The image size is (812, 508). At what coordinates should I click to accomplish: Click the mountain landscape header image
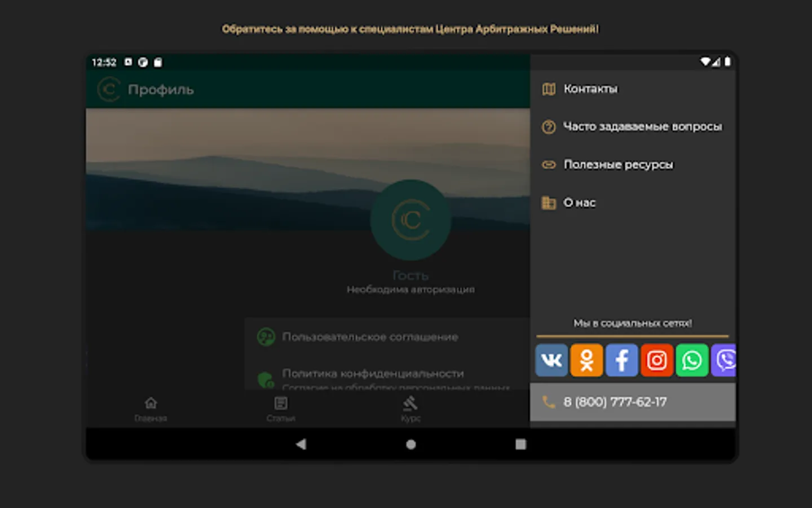point(308,169)
